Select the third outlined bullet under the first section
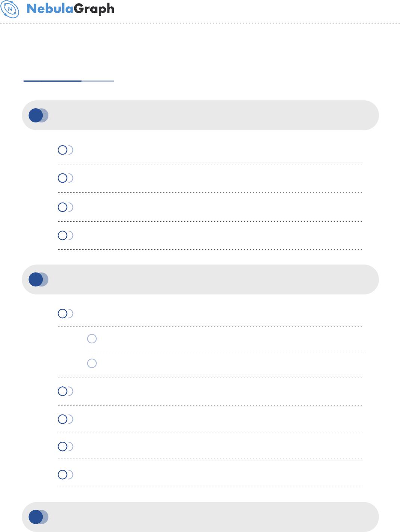The width and height of the screenshot is (400, 532). [x=63, y=207]
